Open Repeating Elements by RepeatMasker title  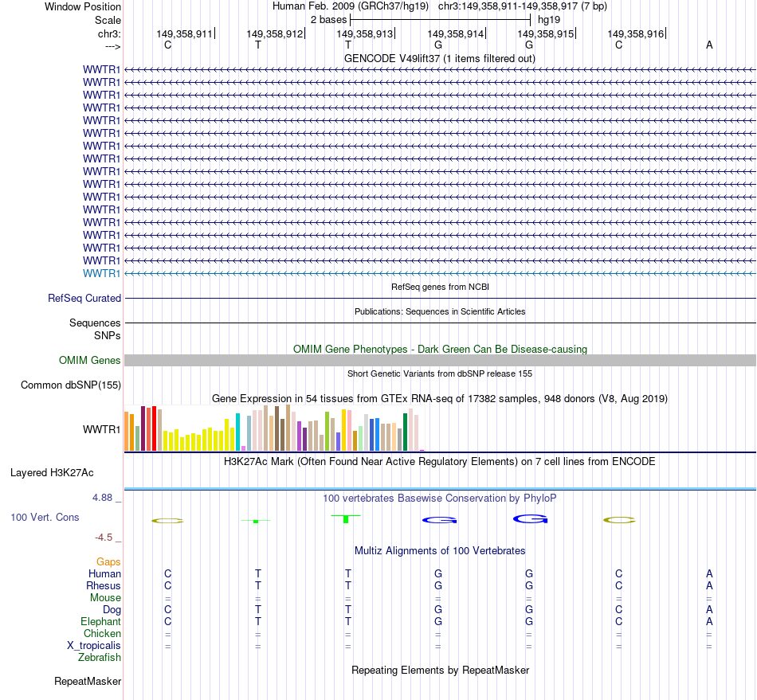click(440, 670)
